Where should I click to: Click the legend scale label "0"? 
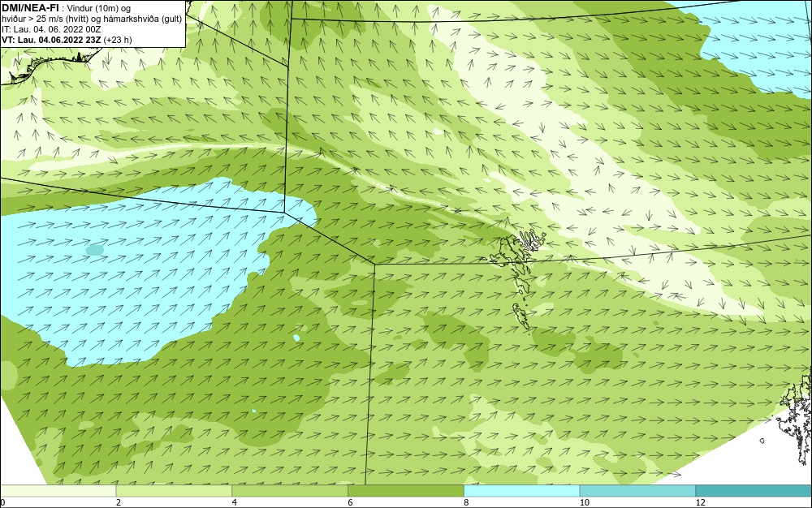[x=2, y=502]
